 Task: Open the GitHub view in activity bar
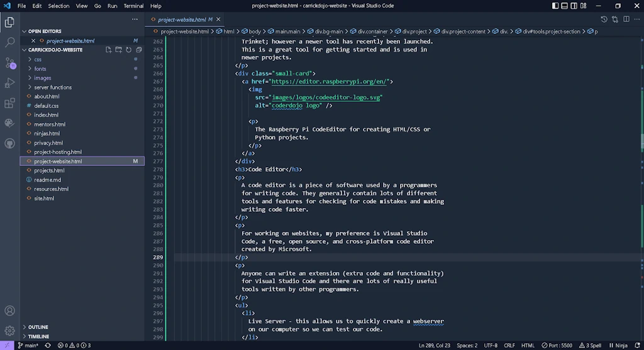point(9,143)
